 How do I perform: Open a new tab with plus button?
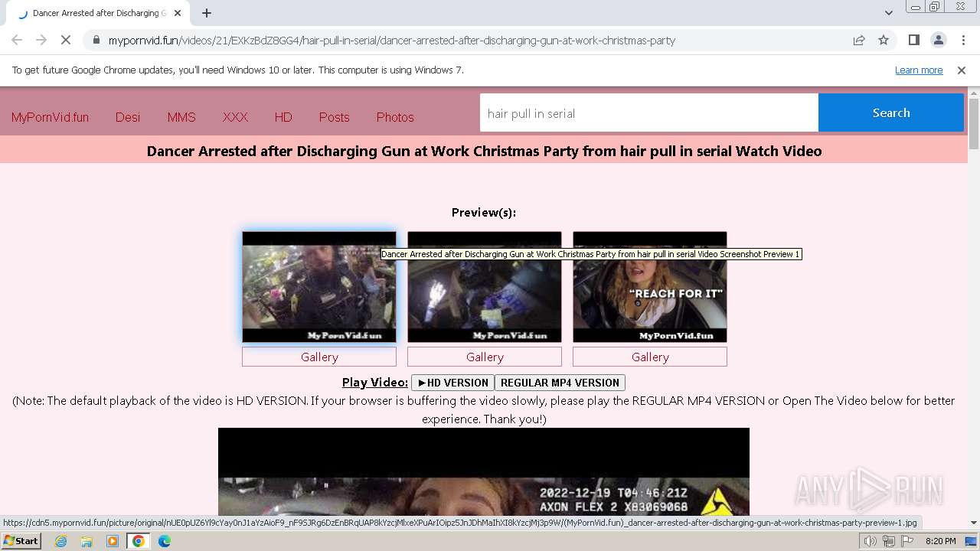coord(207,13)
